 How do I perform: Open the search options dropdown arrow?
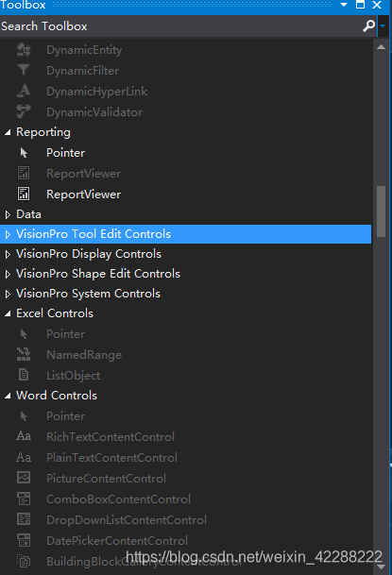pos(383,26)
